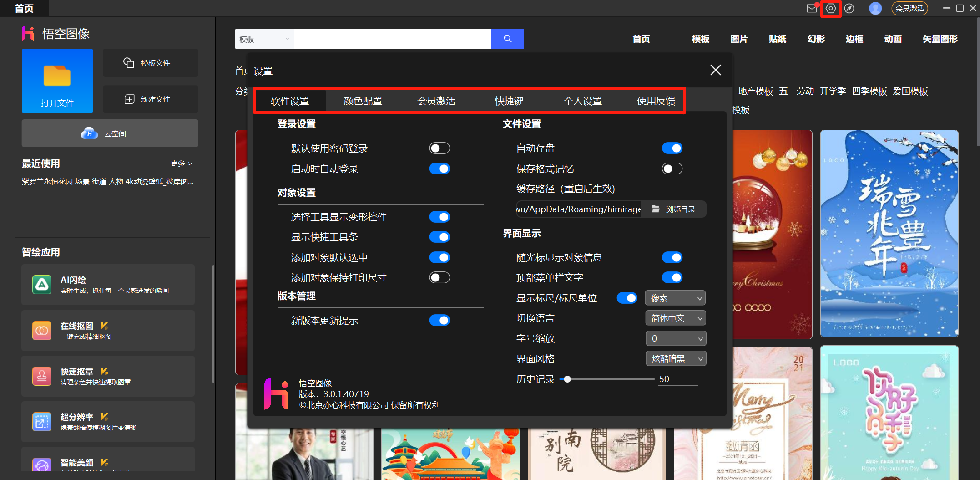Toggle 显示快捷工具条 switch

click(439, 237)
